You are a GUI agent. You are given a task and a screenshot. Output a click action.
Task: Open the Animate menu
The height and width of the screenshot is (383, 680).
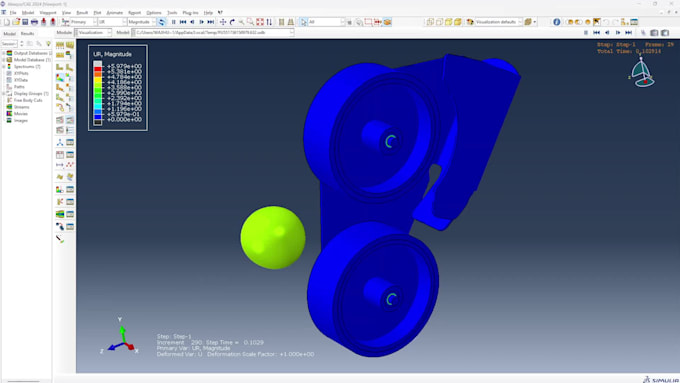pos(114,13)
